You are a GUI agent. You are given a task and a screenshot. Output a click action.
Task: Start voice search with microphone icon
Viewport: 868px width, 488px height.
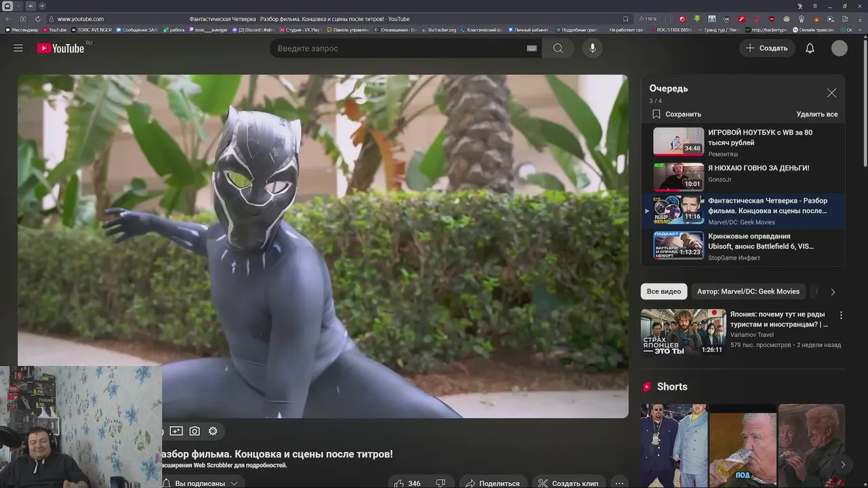point(593,48)
